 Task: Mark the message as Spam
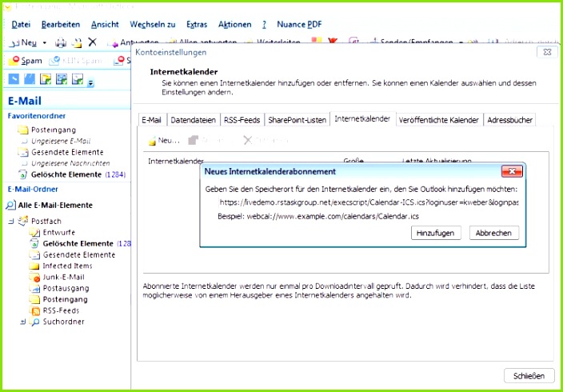pos(25,61)
